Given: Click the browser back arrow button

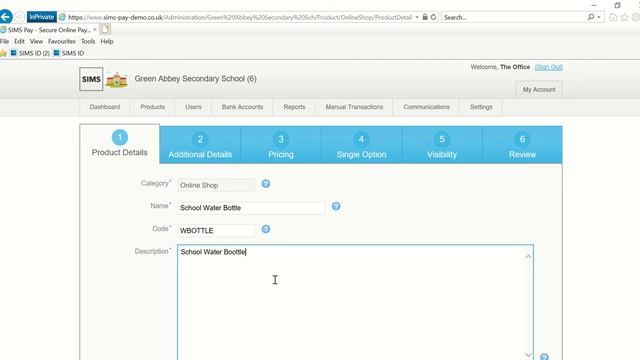Looking at the screenshot, I should (x=6, y=17).
